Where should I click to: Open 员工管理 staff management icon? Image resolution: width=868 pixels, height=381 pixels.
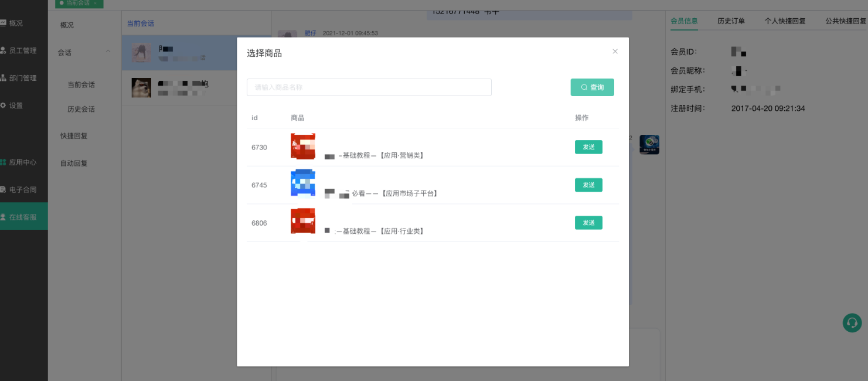pos(3,50)
